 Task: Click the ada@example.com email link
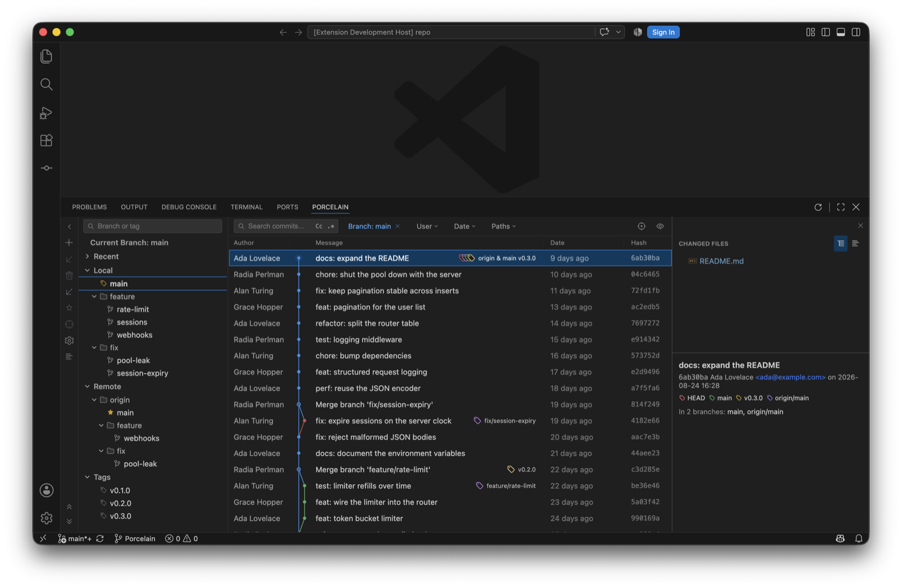790,377
